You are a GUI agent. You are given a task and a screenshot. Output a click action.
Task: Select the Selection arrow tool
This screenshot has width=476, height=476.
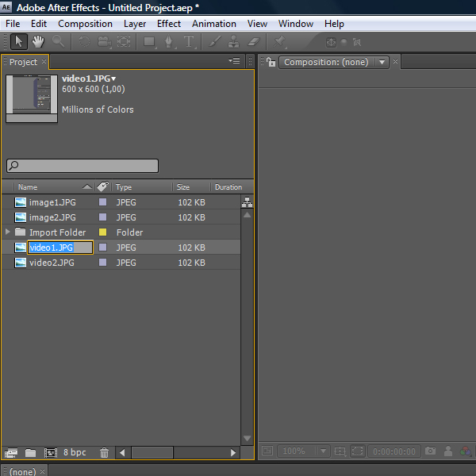coord(19,41)
